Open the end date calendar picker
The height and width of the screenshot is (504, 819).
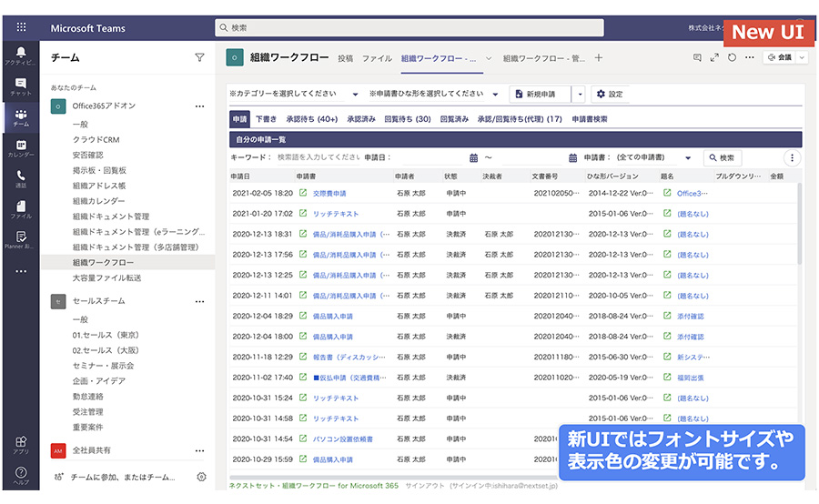(573, 157)
